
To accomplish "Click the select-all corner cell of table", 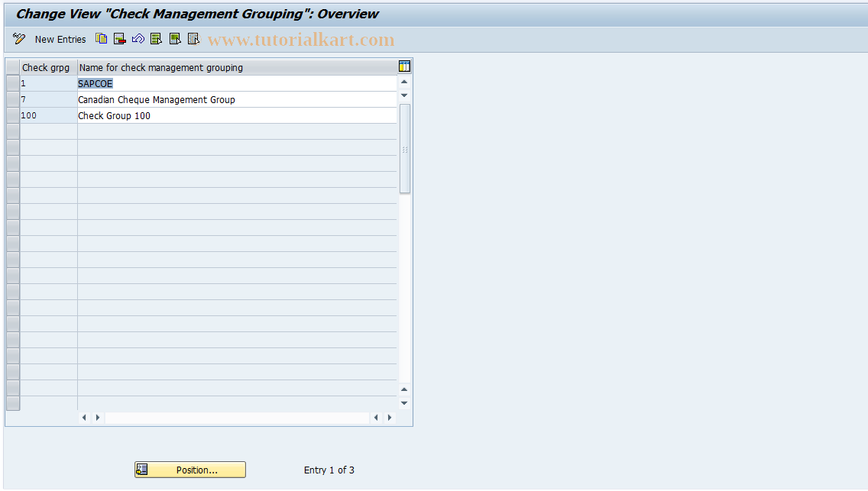I will click(13, 67).
